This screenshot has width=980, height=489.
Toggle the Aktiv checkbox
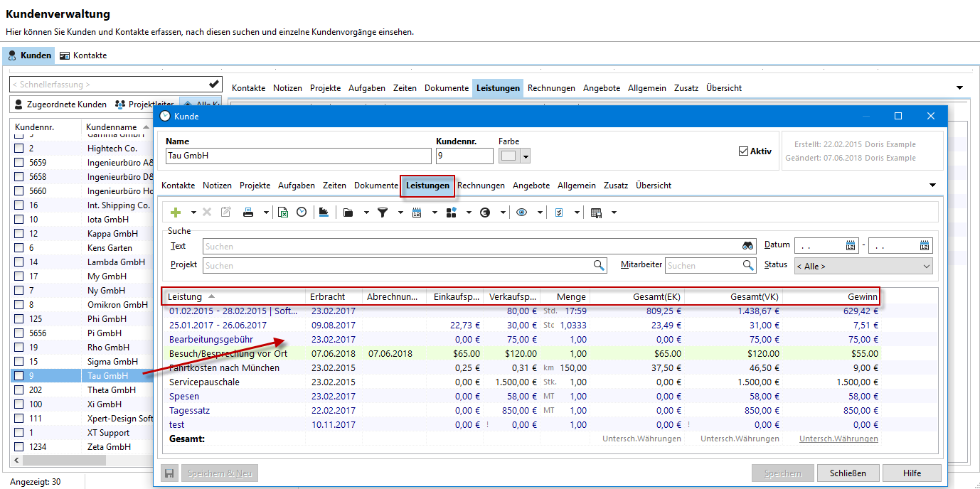[x=744, y=151]
